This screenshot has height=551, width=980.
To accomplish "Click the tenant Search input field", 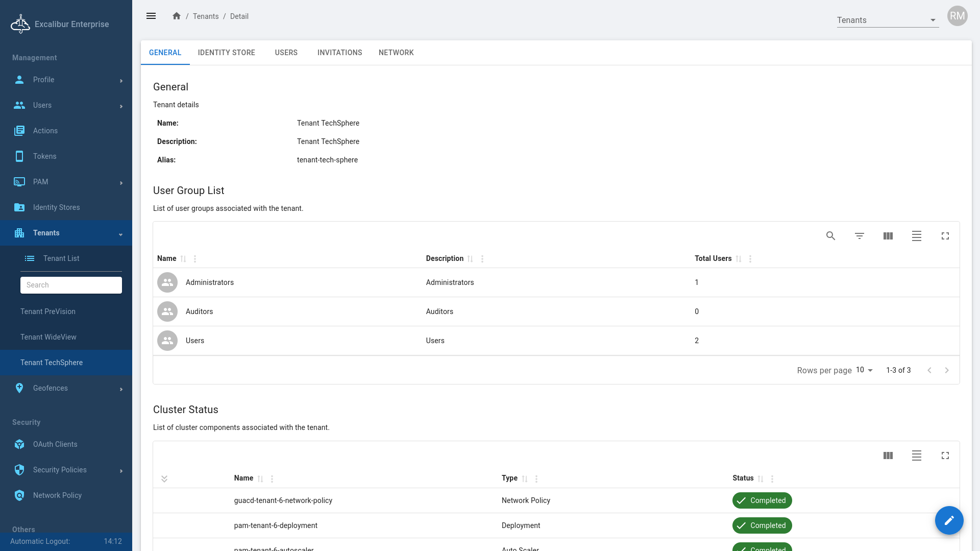I will pyautogui.click(x=71, y=285).
